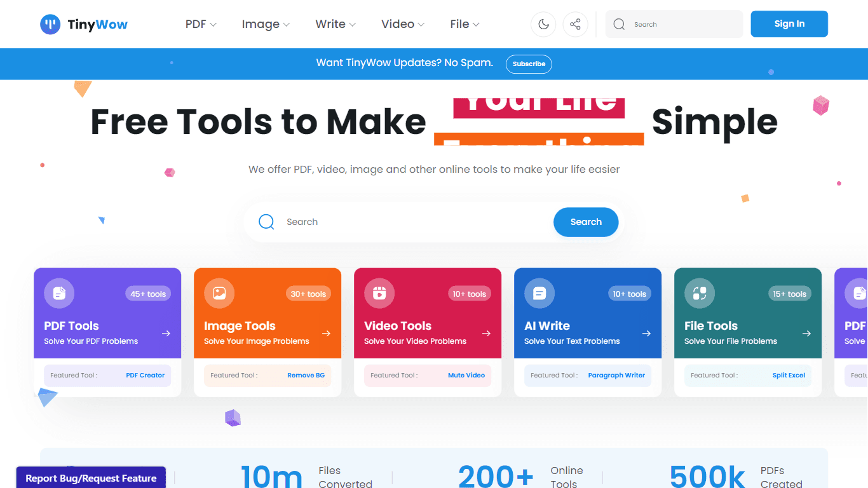
Task: Open the Write menu in navigation
Action: click(x=336, y=24)
